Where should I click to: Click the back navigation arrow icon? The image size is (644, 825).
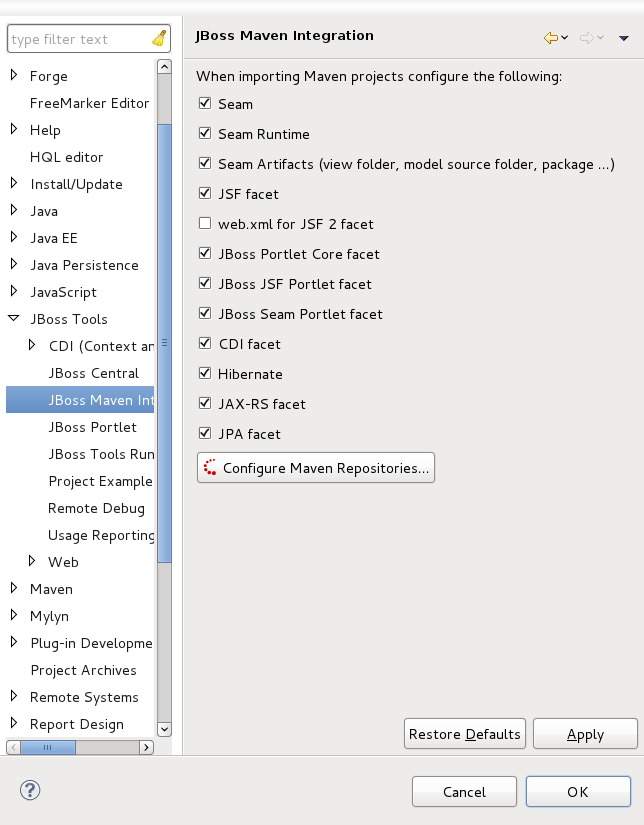tap(550, 38)
